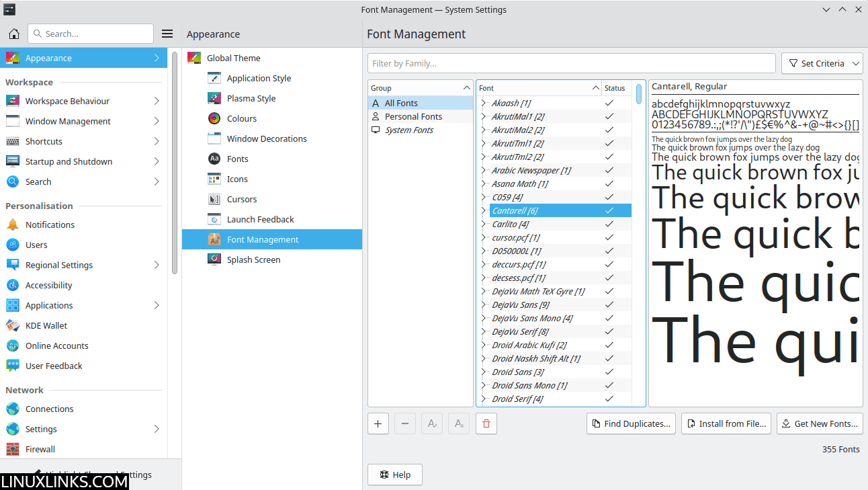868x490 pixels.
Task: Open Launch Feedback icon
Action: coord(214,219)
